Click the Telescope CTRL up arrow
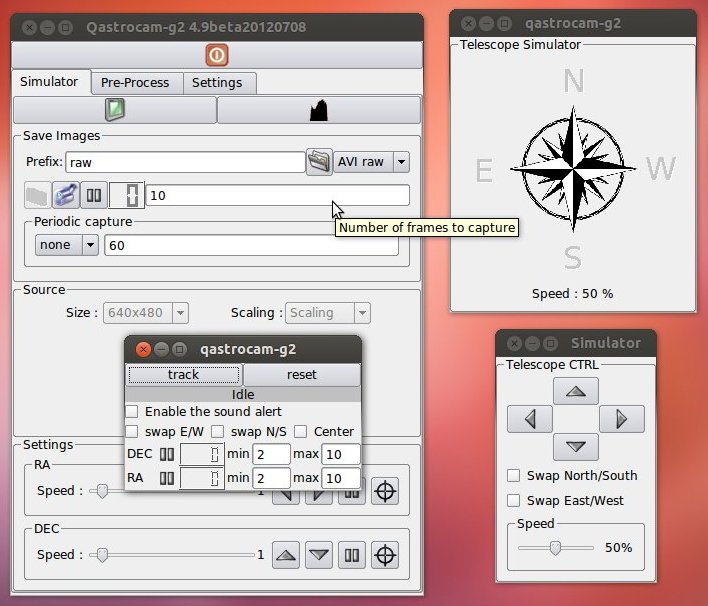 [576, 391]
